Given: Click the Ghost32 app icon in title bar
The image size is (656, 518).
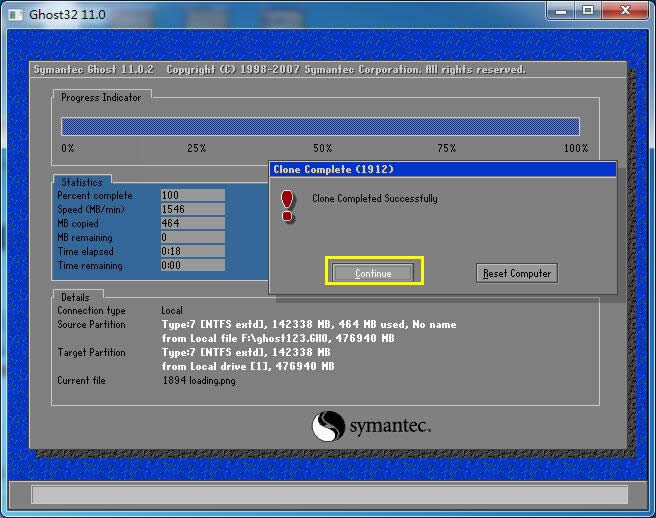Looking at the screenshot, I should pyautogui.click(x=14, y=11).
